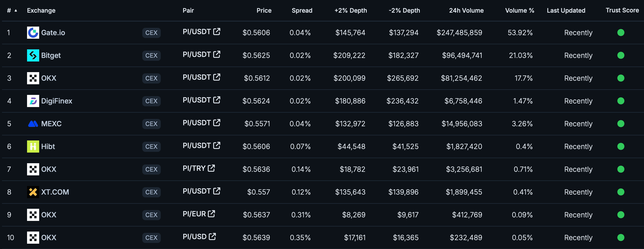Screen dimensions: 644x249
Task: Click the XT.COM exchange logo
Action: [33, 192]
